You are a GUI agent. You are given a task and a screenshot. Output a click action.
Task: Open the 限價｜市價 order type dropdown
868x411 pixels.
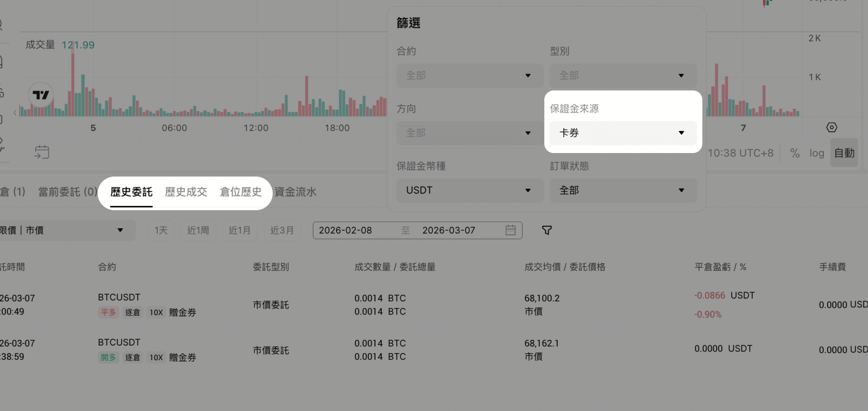click(x=65, y=230)
